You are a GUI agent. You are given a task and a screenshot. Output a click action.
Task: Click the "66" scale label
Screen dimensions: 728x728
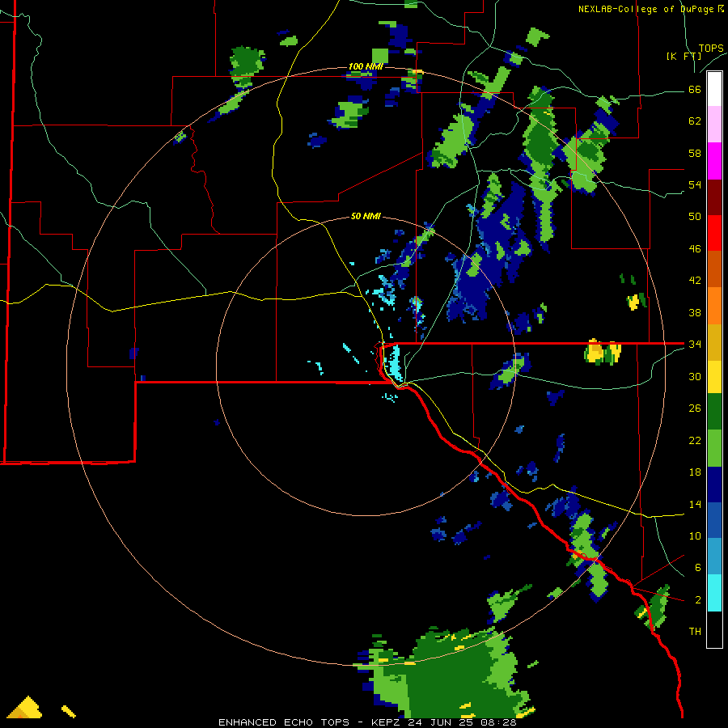click(695, 90)
